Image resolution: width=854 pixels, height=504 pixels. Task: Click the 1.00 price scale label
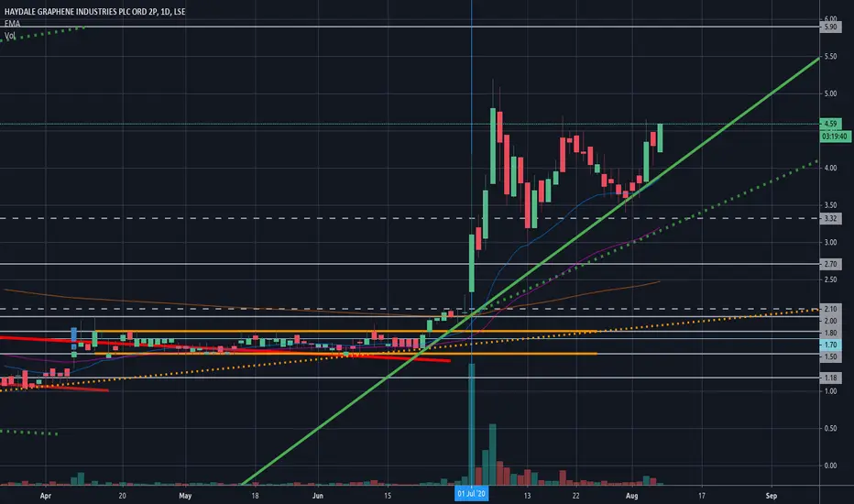coord(830,391)
